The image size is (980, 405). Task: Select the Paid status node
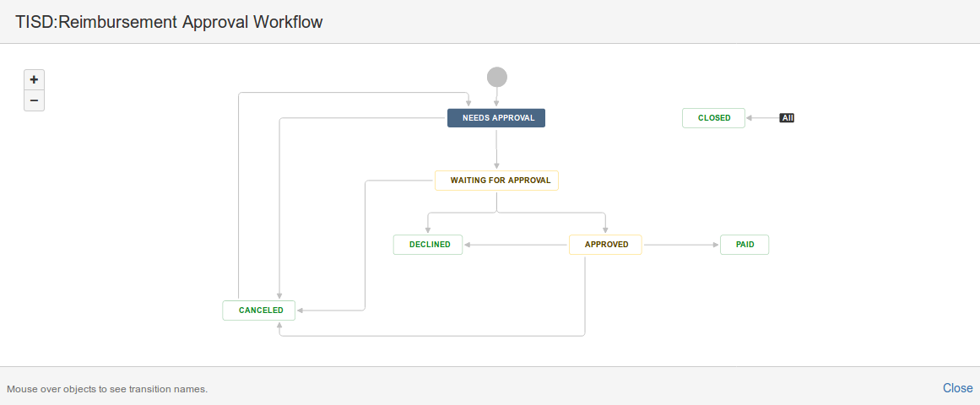point(744,245)
